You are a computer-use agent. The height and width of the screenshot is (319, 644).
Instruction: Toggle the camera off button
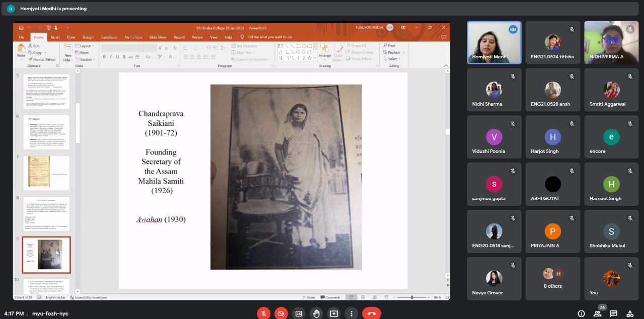tap(281, 313)
